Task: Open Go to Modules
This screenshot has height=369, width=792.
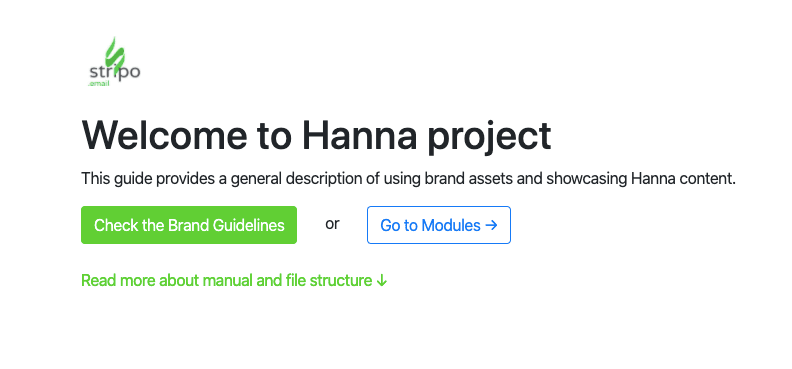Action: pyautogui.click(x=439, y=225)
